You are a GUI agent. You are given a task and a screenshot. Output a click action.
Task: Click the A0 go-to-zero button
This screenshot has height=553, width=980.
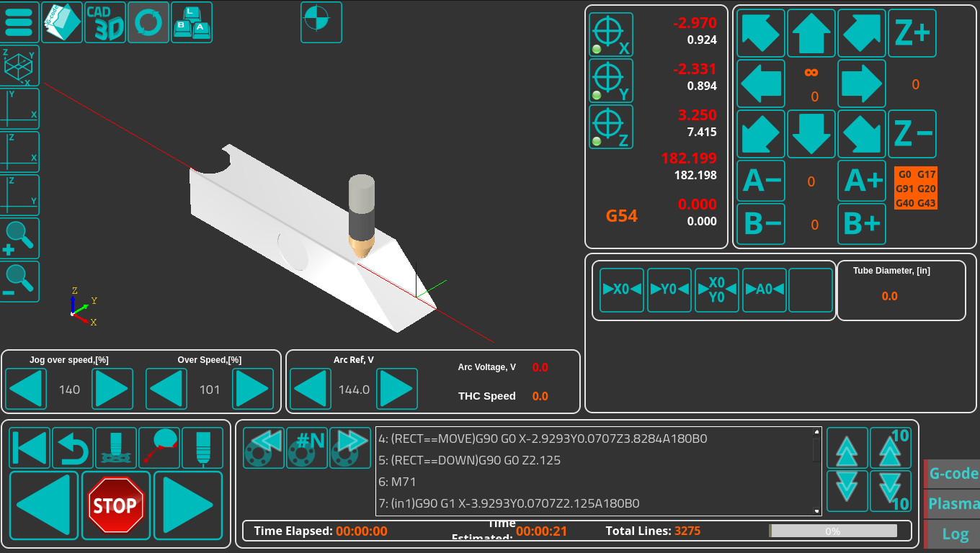pos(764,289)
